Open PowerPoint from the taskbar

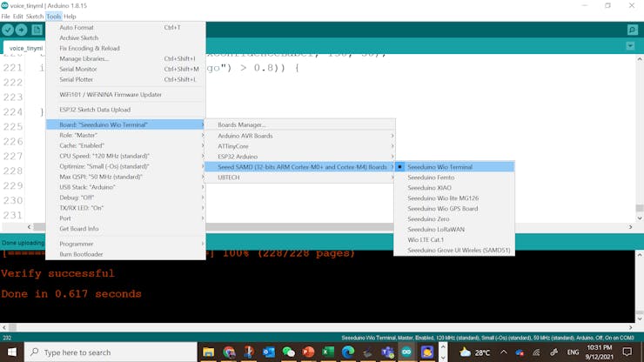[308, 352]
